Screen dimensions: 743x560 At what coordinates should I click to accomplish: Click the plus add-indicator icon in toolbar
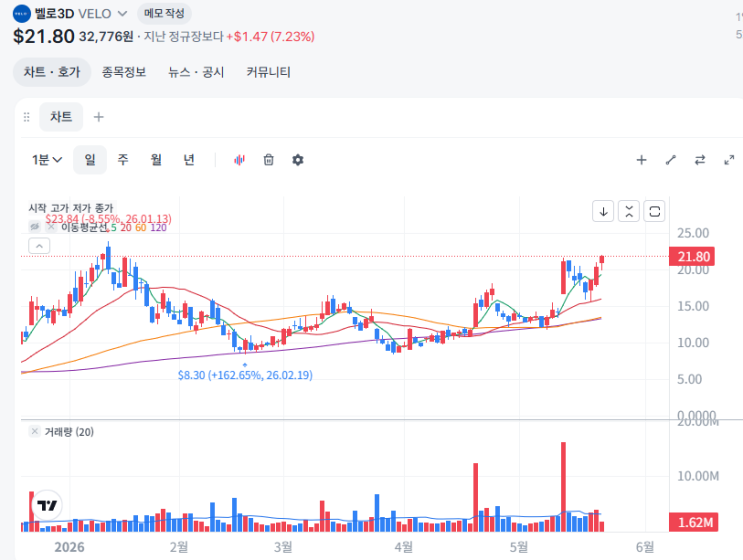(641, 160)
